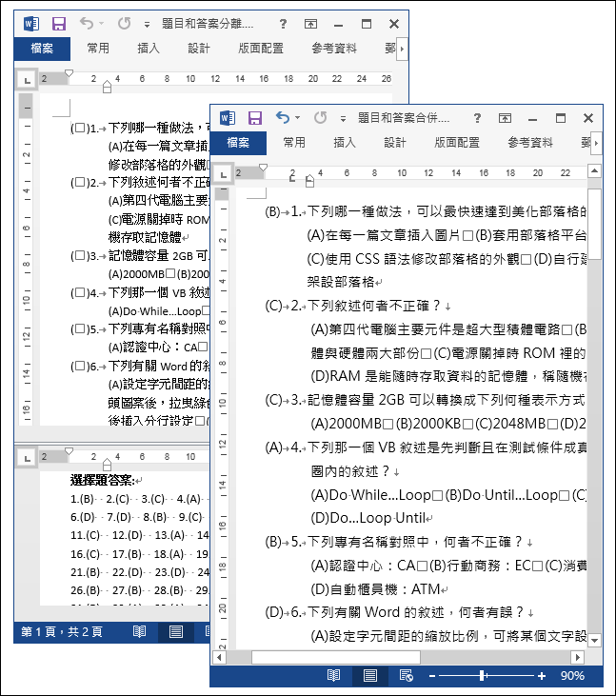616x696 pixels.
Task: Click tab selector L box in front window
Action: pos(223,174)
